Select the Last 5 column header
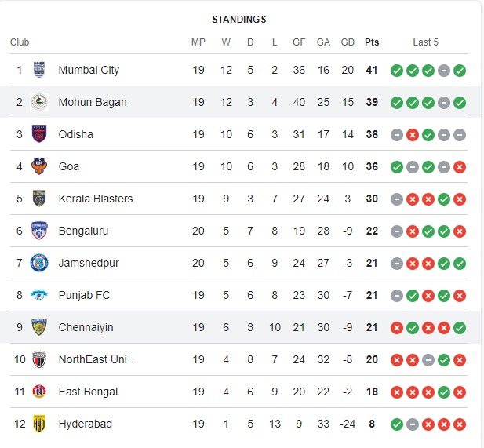 426,42
